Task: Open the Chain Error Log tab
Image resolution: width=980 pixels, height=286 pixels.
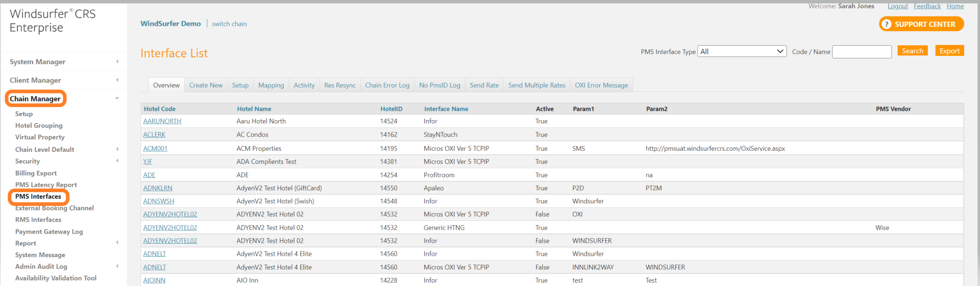Action: (387, 85)
